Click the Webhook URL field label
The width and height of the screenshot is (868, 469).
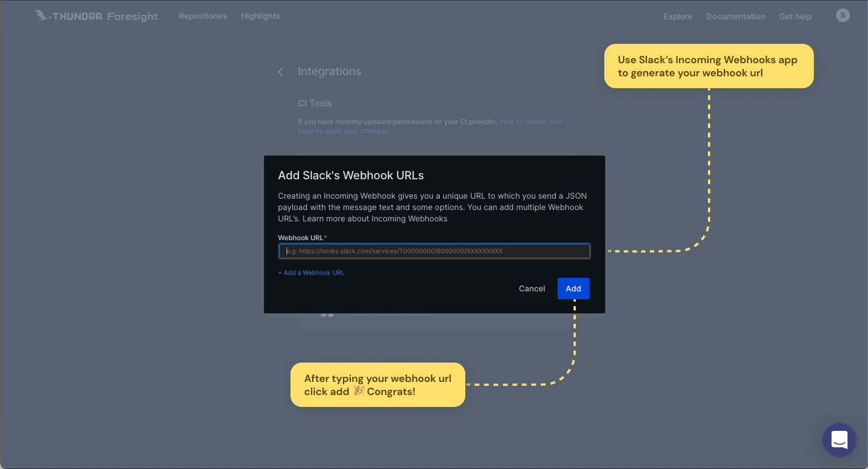click(302, 238)
